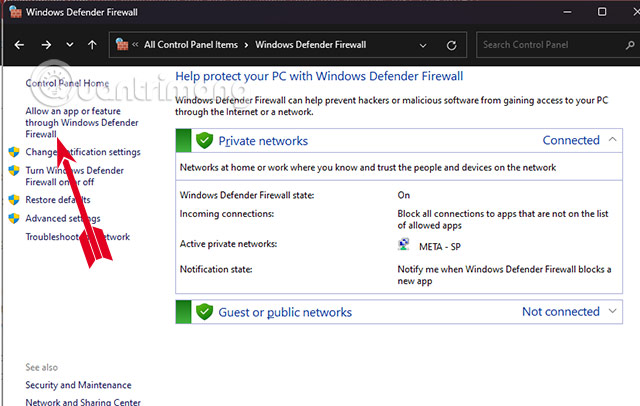Click green shield icon for Private networks
This screenshot has height=406, width=640.
[x=204, y=140]
